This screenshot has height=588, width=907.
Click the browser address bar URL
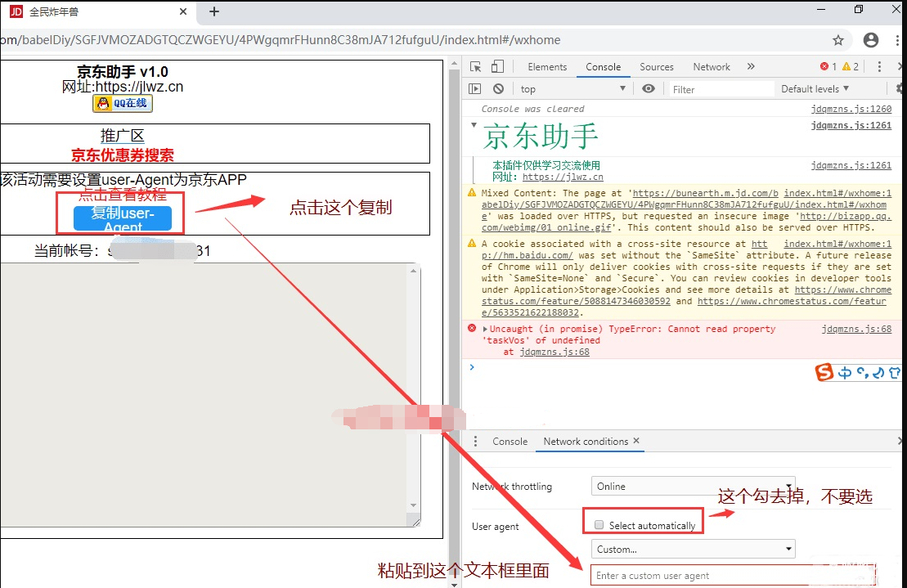(x=281, y=40)
